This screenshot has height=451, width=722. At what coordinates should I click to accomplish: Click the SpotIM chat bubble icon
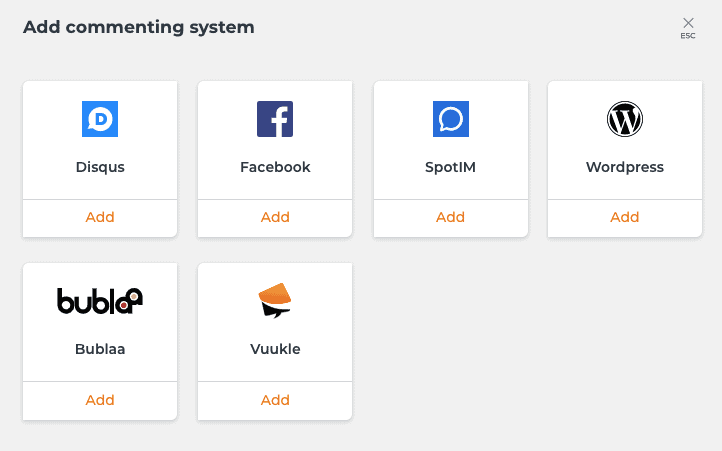pos(451,119)
